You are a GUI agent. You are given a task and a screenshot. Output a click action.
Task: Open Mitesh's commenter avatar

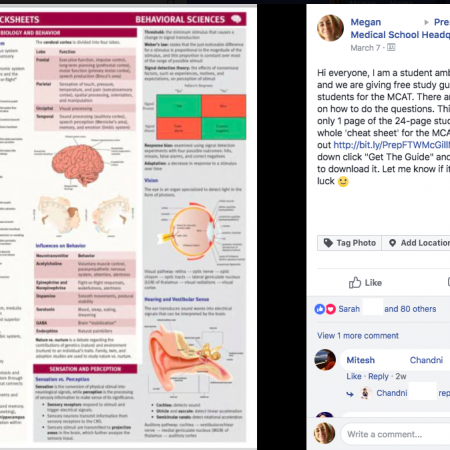click(325, 360)
